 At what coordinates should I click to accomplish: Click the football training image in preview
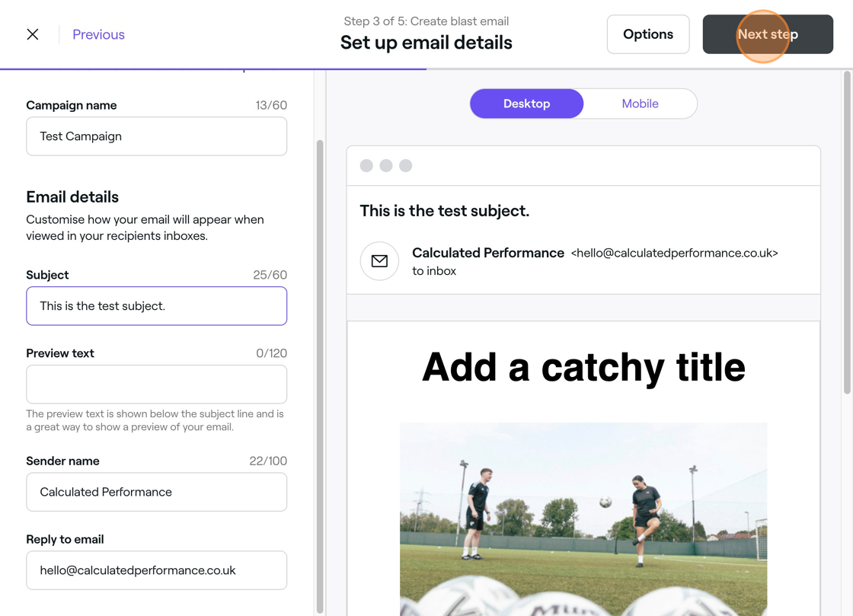click(583, 519)
